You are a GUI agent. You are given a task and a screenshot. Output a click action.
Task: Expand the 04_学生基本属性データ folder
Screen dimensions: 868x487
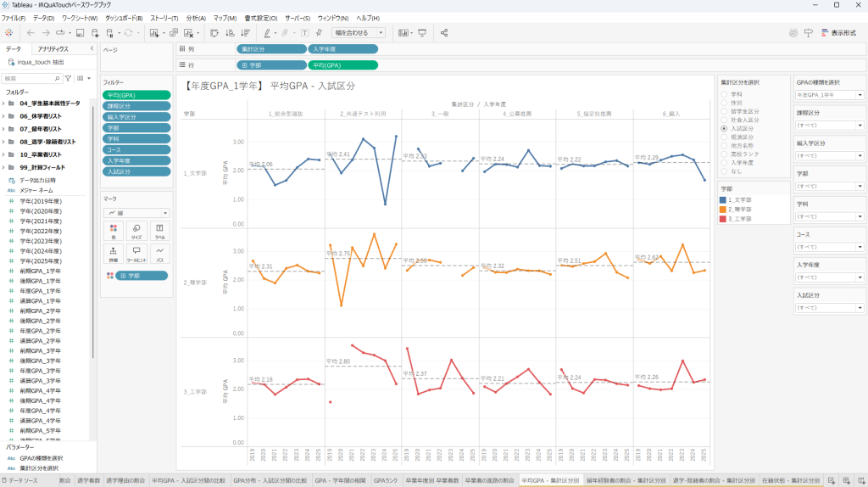pos(3,103)
